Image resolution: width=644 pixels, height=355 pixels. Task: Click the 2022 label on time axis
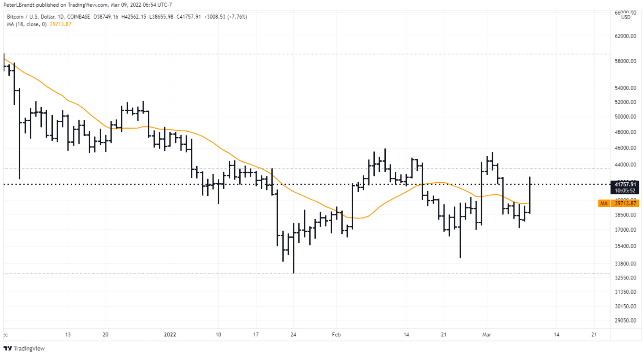point(170,335)
